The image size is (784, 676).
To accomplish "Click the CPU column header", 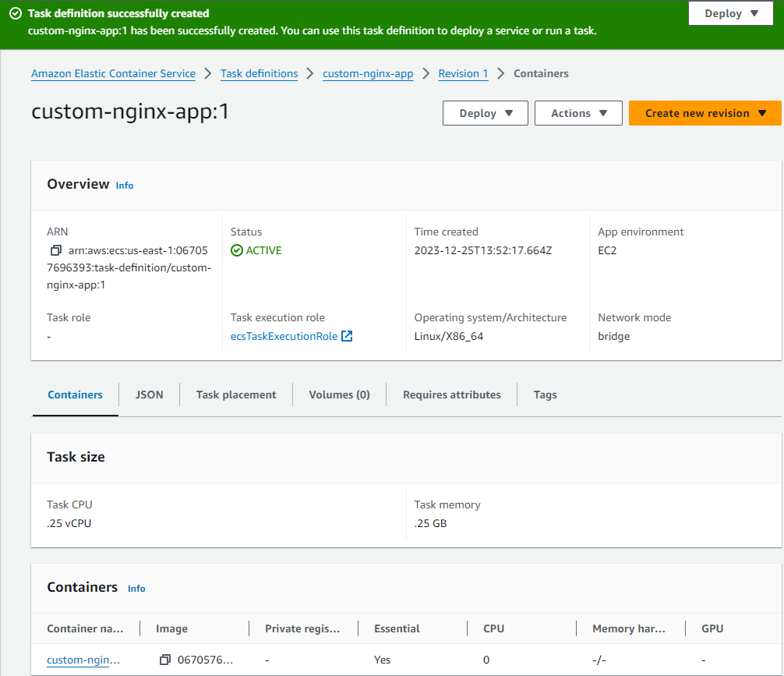I will click(x=493, y=628).
